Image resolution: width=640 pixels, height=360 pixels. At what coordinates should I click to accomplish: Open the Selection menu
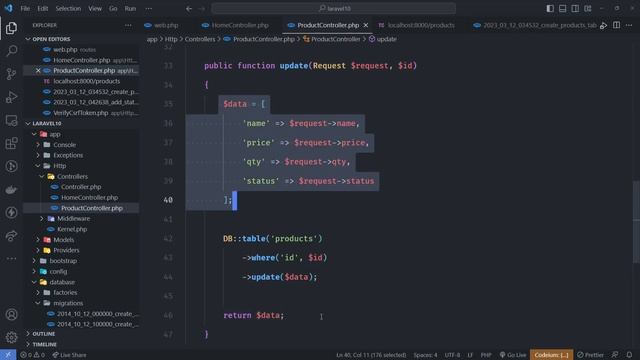click(68, 8)
